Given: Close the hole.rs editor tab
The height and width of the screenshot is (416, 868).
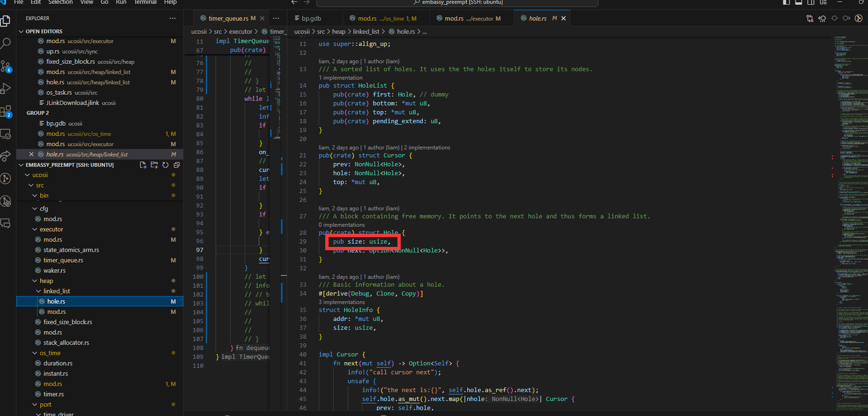Looking at the screenshot, I should (563, 18).
